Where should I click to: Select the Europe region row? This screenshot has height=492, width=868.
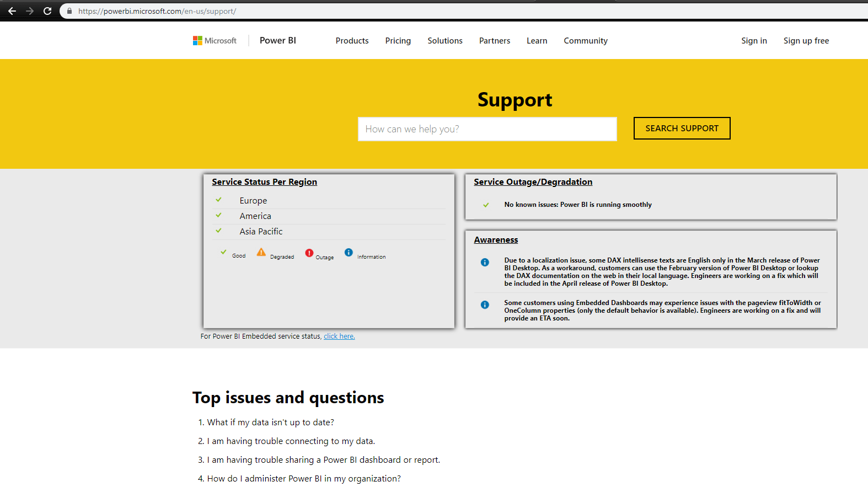click(329, 201)
